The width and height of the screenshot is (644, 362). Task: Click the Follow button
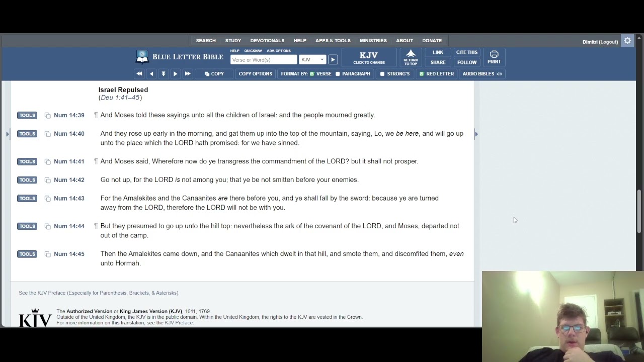[x=467, y=62]
